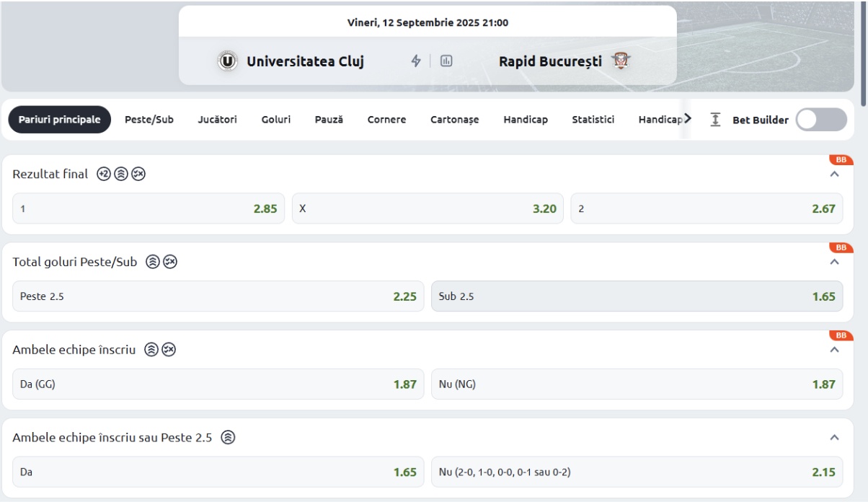Switch to the Cornere tab
Screen dimensions: 868x502
tap(386, 120)
